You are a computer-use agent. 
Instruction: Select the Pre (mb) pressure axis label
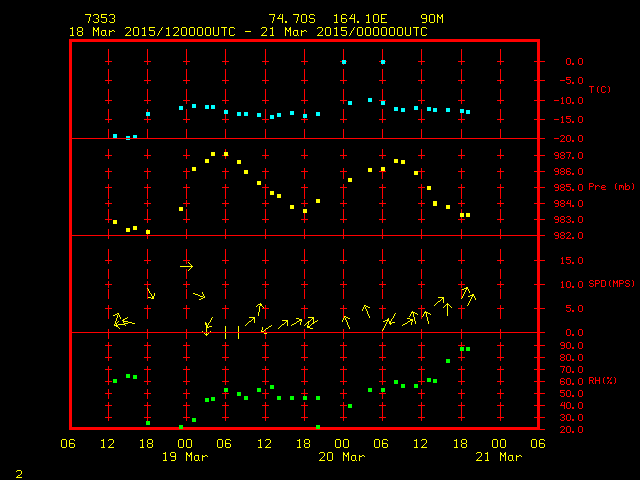click(x=611, y=187)
